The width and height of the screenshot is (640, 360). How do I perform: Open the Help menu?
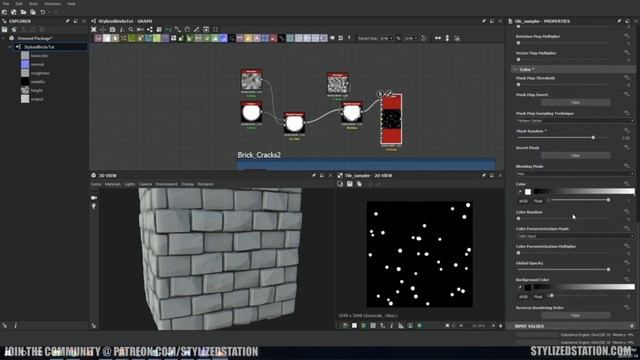point(71,4)
